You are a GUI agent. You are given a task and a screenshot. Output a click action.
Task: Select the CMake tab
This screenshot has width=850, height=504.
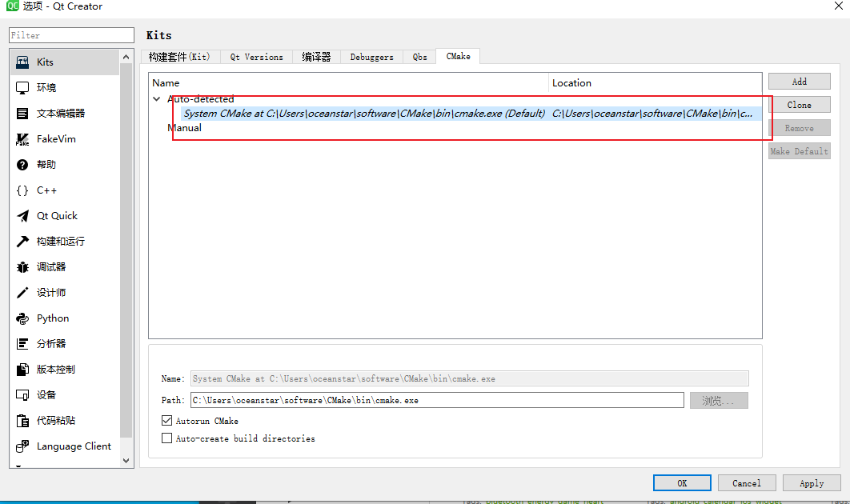(458, 56)
